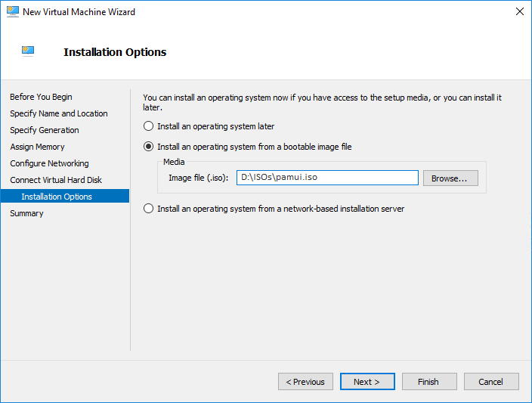Click the Image file (.iso) path field
The width and height of the screenshot is (532, 403).
(327, 178)
